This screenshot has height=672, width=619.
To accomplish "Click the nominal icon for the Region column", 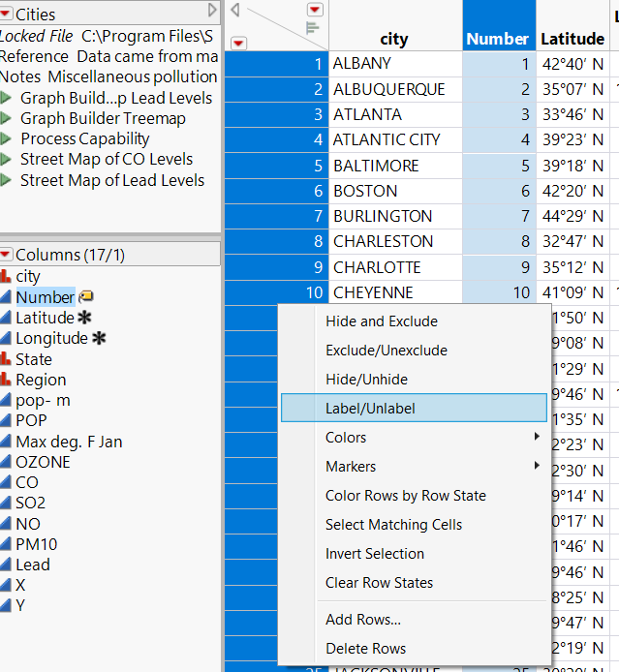I will click(8, 380).
